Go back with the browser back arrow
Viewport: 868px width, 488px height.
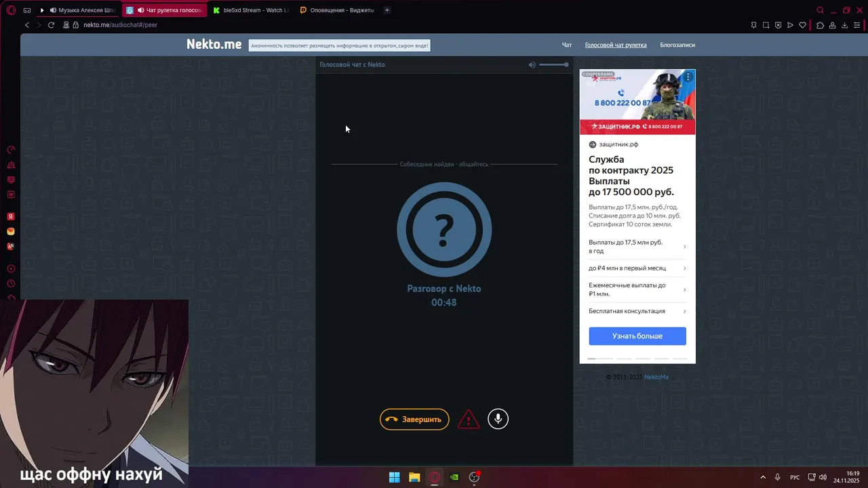27,25
